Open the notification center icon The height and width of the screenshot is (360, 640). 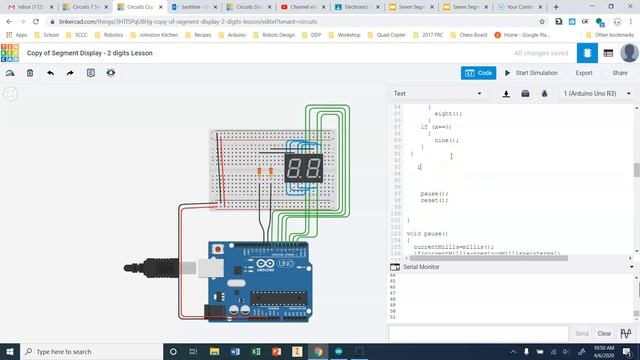[x=627, y=351]
